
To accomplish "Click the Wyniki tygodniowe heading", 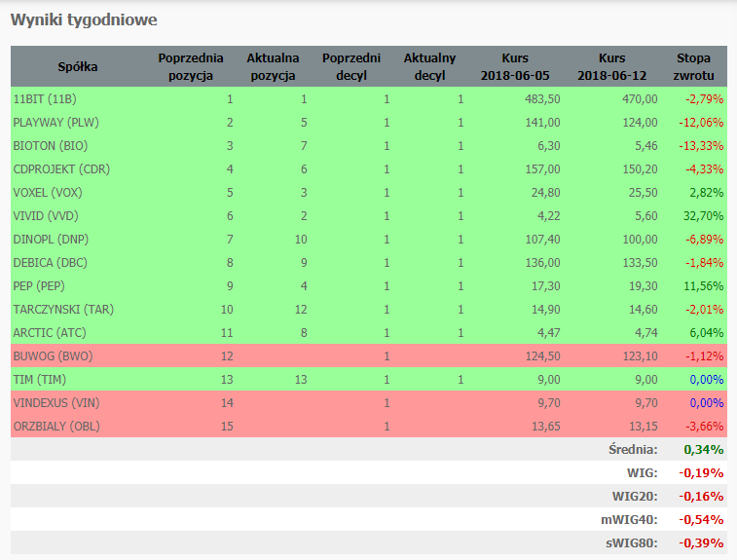I will tap(84, 19).
